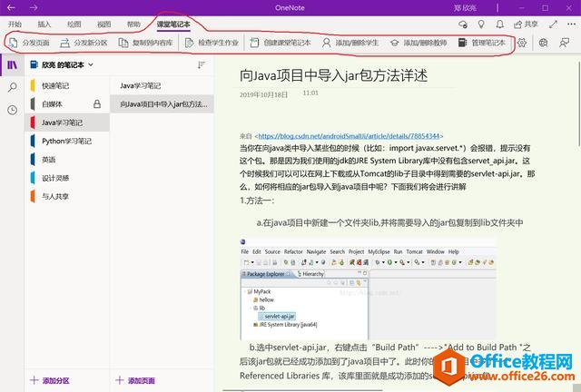Click the globe icon in ribbon
This screenshot has width=581, height=392.
(543, 43)
